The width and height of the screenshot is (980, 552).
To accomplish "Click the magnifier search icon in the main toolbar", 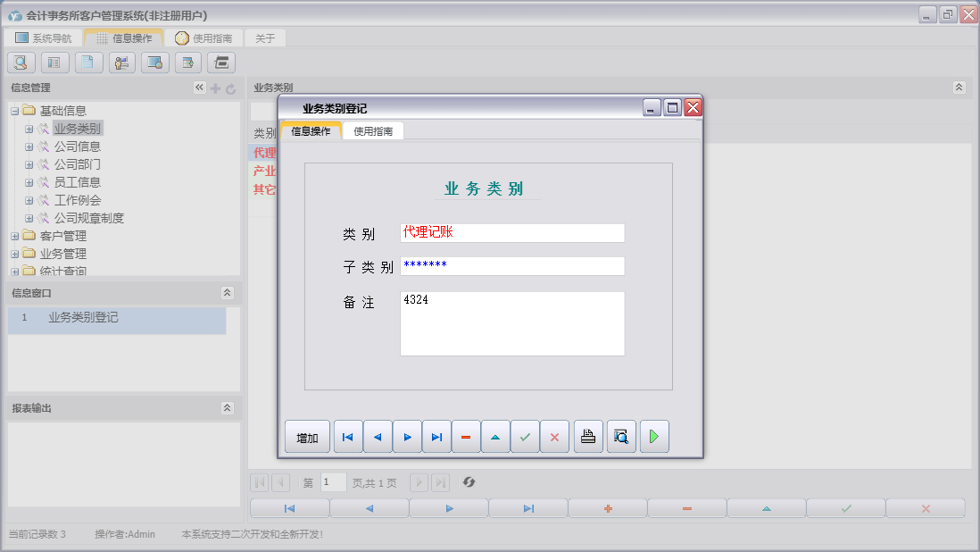I will pyautogui.click(x=21, y=63).
